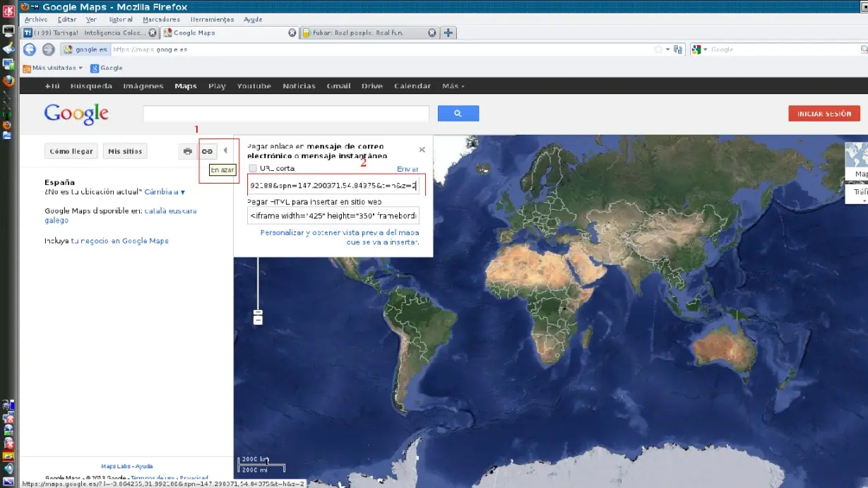
Task: Open the Maps Labs link
Action: pos(116,466)
